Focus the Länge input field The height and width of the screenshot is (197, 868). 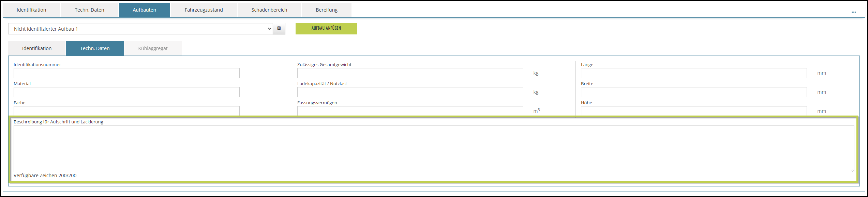[x=693, y=73]
